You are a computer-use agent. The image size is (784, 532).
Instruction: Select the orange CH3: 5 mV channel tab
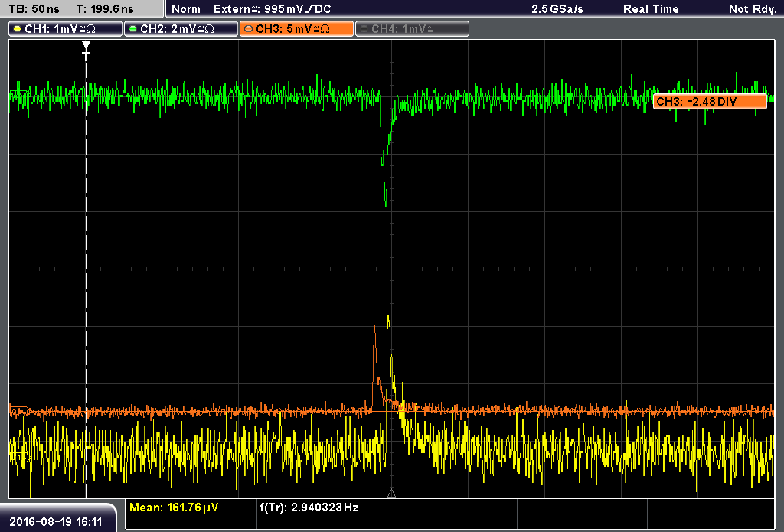tap(296, 29)
